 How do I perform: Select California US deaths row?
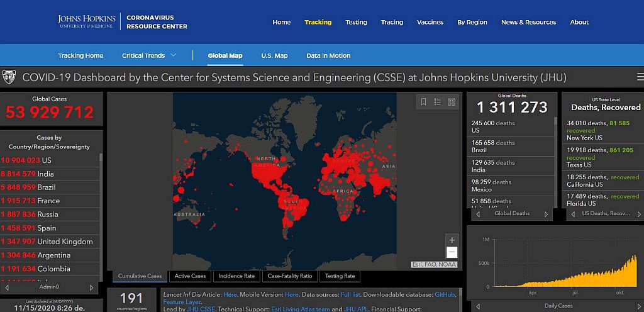tap(603, 181)
